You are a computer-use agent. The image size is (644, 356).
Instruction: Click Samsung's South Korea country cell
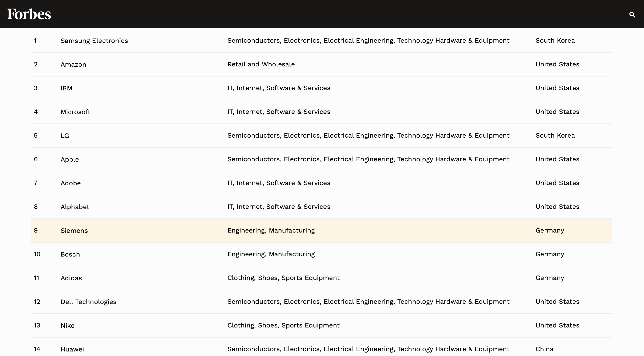pyautogui.click(x=555, y=40)
